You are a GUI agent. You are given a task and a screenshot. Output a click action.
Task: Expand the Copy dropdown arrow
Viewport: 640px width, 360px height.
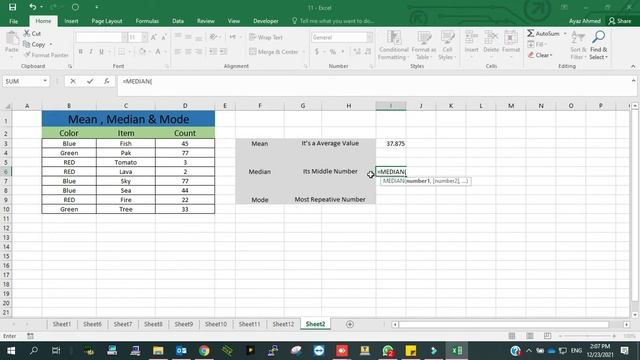pyautogui.click(x=51, y=44)
